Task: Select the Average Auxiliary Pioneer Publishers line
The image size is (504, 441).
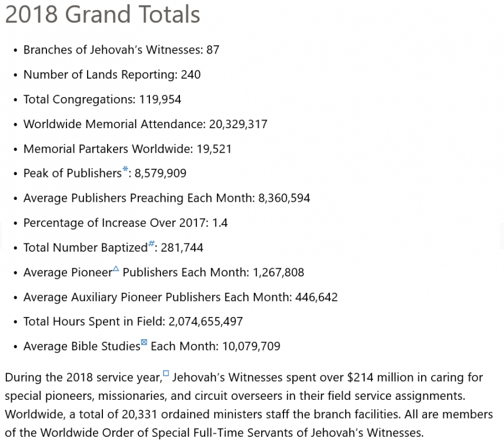Action: 181,297
